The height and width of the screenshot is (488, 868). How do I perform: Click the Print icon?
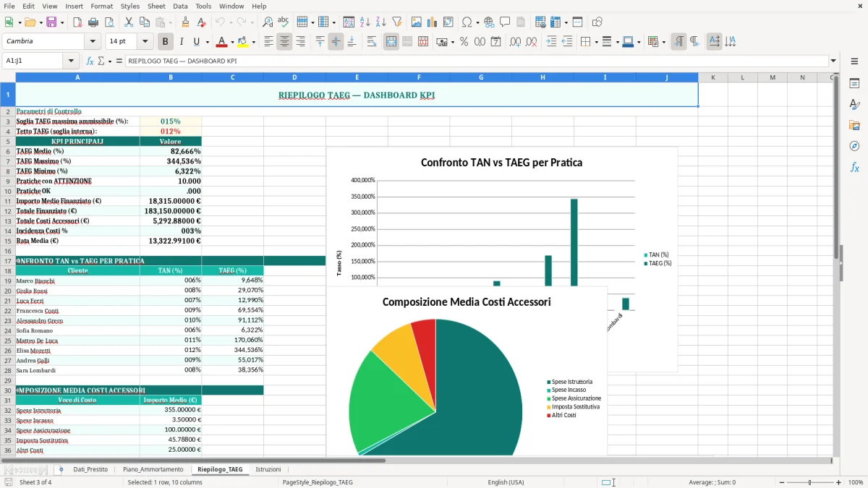pyautogui.click(x=93, y=22)
